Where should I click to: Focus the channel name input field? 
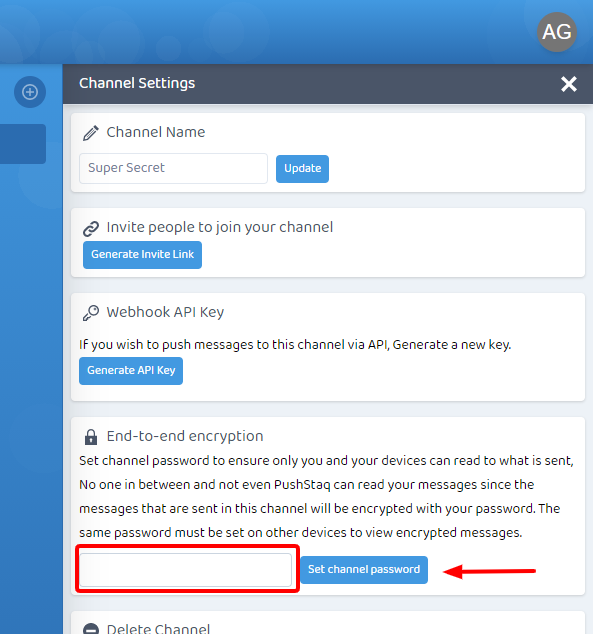pyautogui.click(x=173, y=168)
